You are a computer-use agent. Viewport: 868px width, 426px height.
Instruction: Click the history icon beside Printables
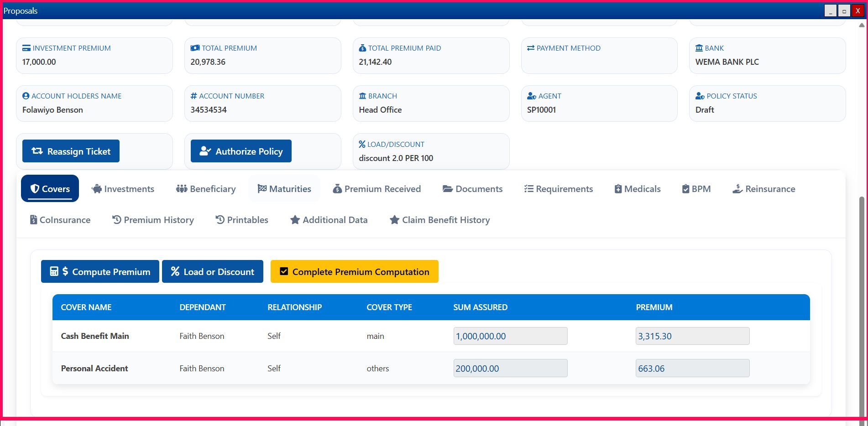tap(220, 220)
